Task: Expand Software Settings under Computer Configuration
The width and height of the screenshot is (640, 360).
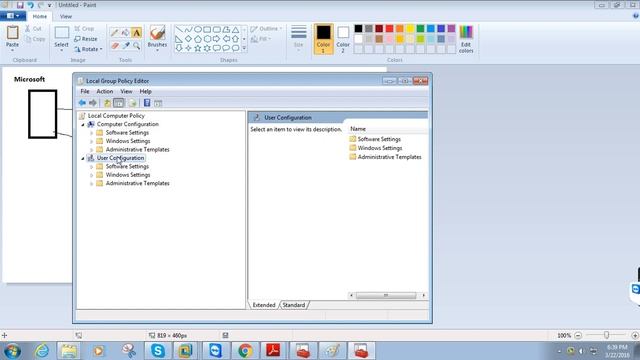Action: tap(91, 133)
